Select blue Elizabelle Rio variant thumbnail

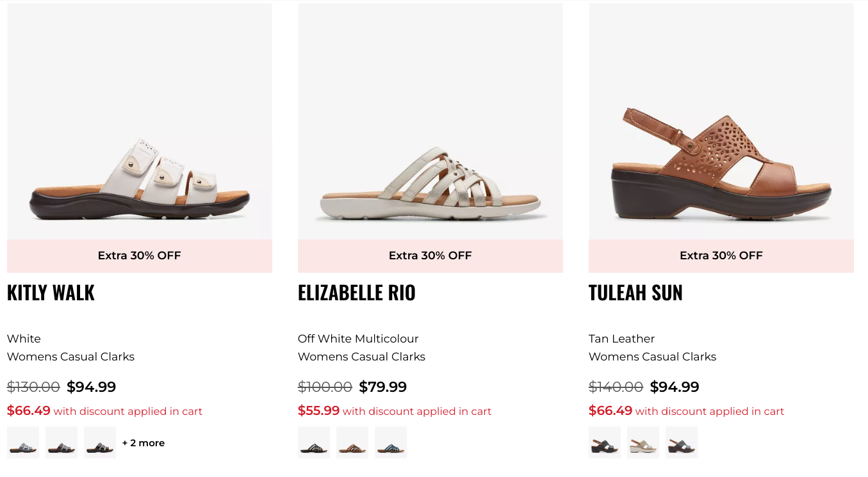tap(391, 442)
